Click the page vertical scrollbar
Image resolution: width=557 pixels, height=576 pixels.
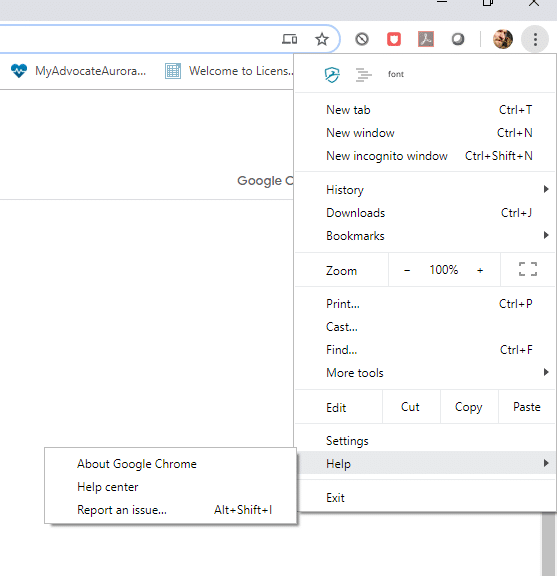click(549, 544)
